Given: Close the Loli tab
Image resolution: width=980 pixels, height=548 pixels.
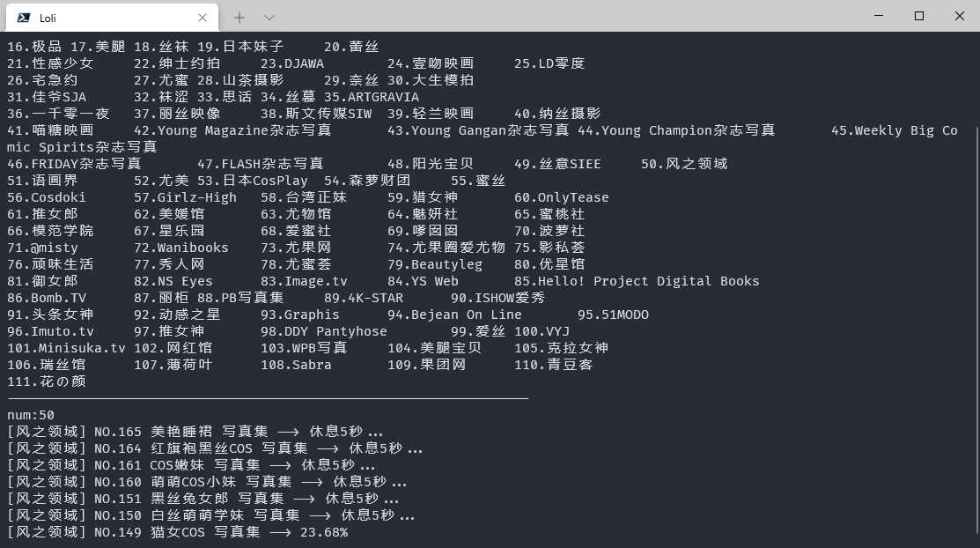Looking at the screenshot, I should (x=203, y=18).
